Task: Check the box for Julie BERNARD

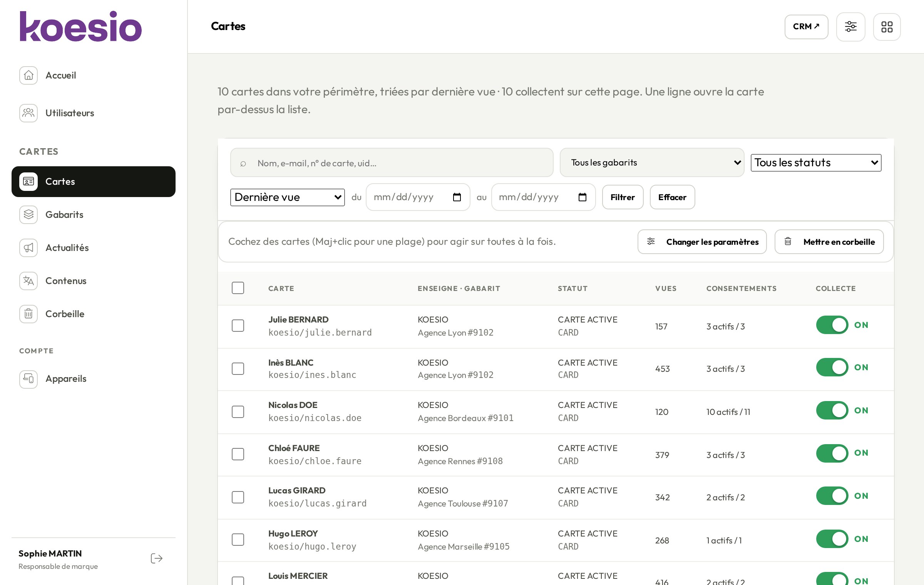Action: pyautogui.click(x=238, y=326)
